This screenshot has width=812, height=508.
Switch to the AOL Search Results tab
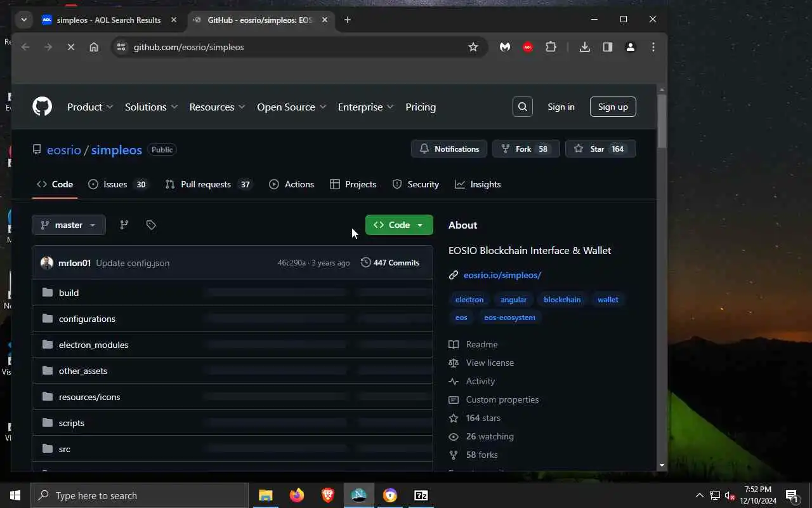click(x=109, y=20)
